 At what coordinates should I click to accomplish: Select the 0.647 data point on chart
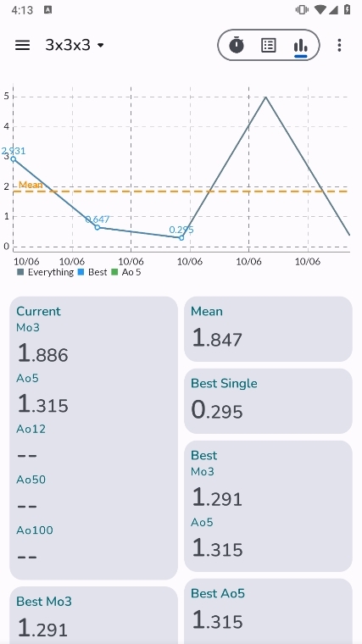tap(97, 227)
